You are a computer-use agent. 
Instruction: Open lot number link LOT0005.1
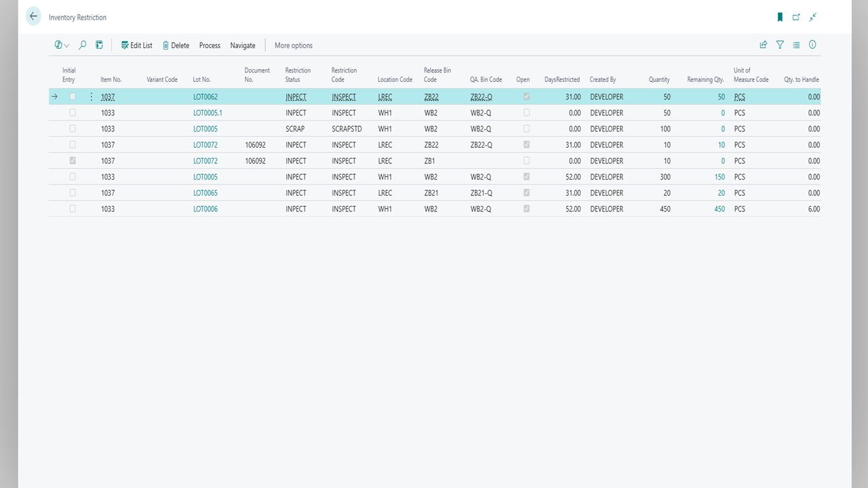pos(208,113)
